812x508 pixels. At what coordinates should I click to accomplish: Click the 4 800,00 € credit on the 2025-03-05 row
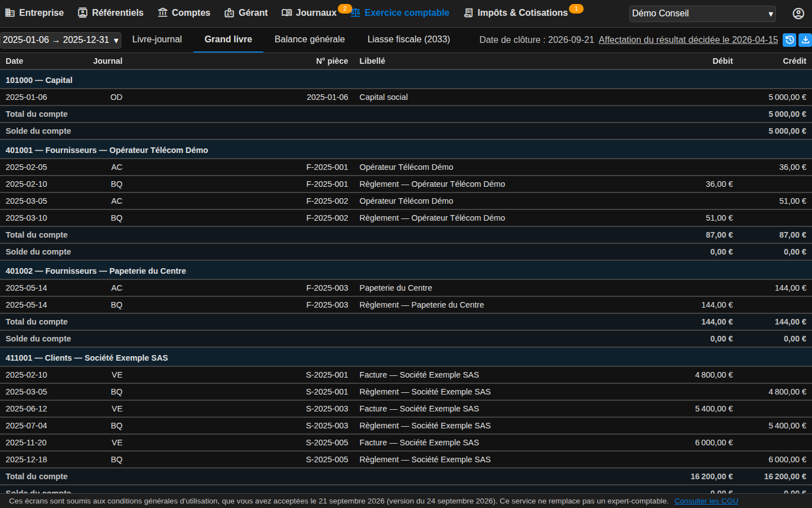point(787,392)
